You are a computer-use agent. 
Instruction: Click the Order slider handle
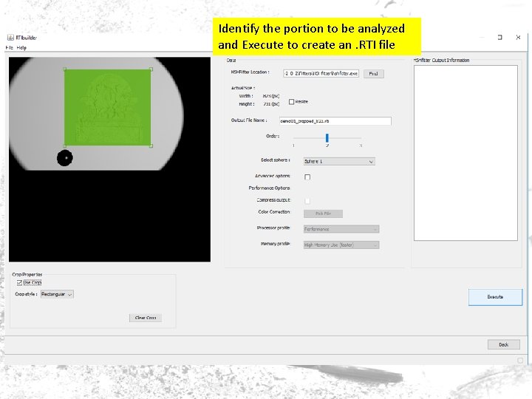click(x=327, y=137)
